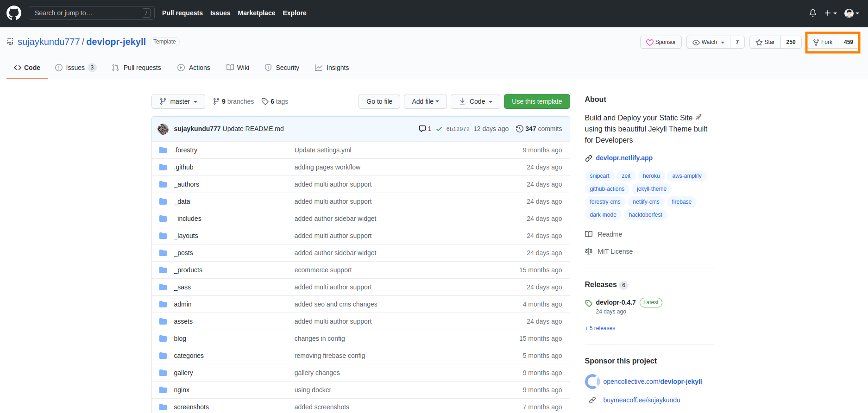Screen dimensions: 868x413
Task: Click the Search or jump to field
Action: tap(92, 13)
